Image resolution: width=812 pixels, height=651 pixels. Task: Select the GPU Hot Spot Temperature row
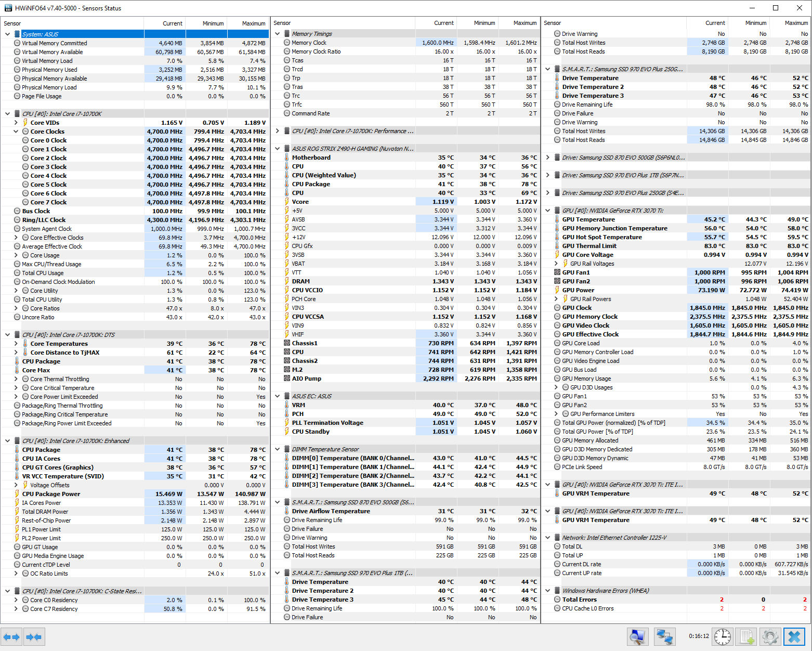click(676, 237)
